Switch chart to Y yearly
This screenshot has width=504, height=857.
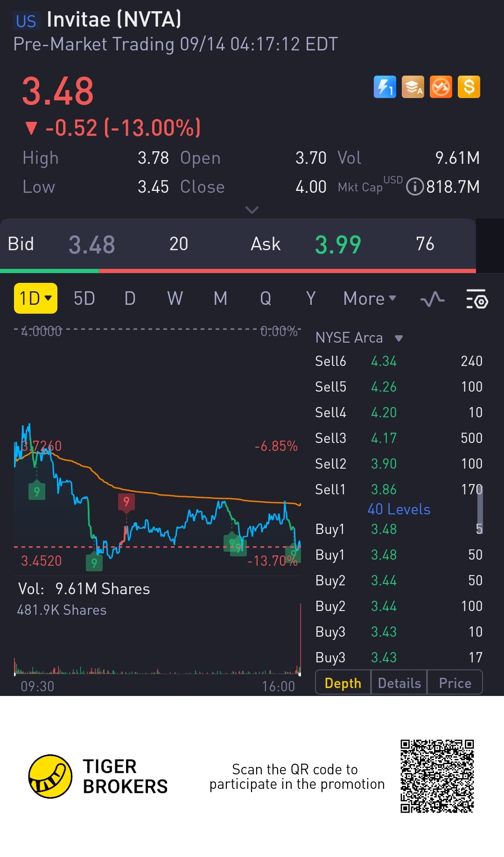coord(311,298)
